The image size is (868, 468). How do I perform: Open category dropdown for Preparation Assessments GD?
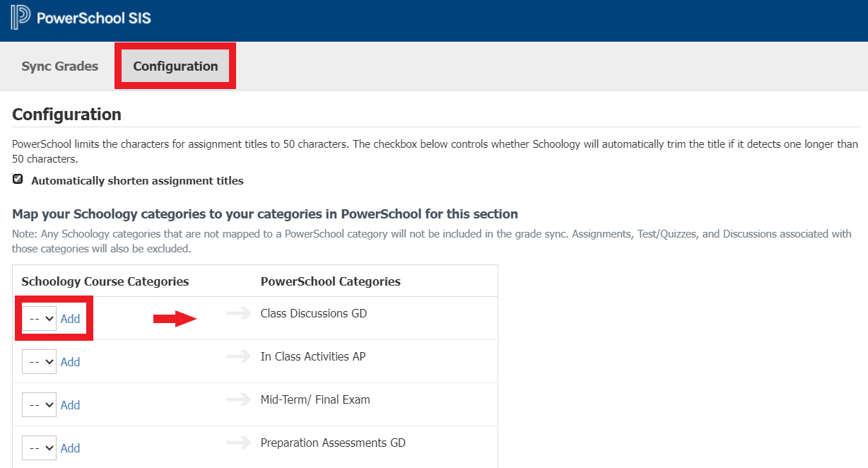point(39,448)
